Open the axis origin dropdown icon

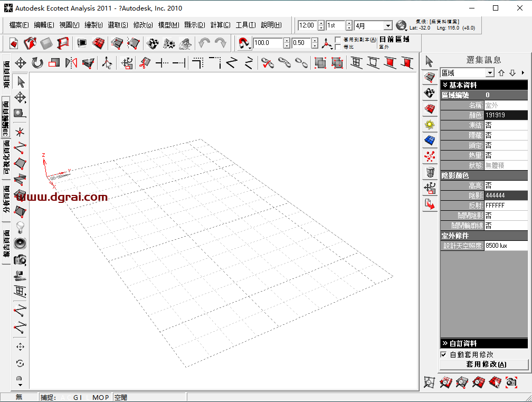pyautogui.click(x=327, y=43)
